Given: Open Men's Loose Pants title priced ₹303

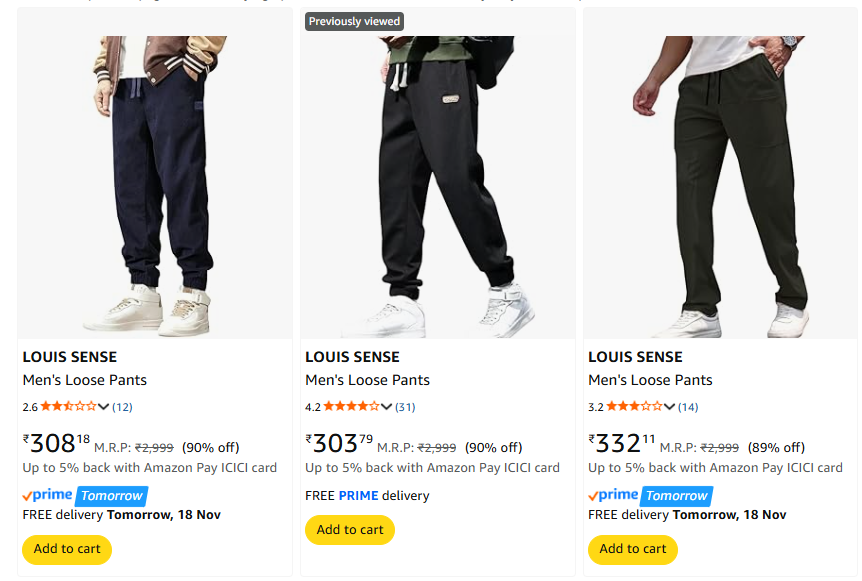Looking at the screenshot, I should point(368,380).
